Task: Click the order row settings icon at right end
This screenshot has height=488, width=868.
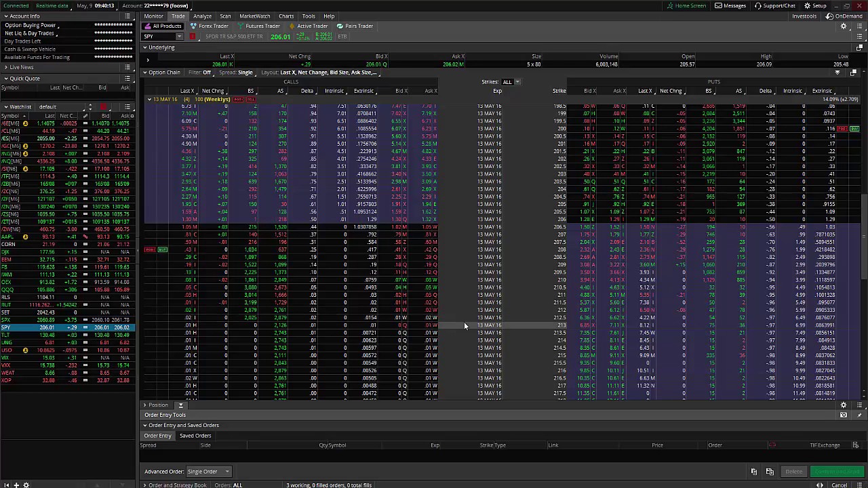Action: coord(856,445)
